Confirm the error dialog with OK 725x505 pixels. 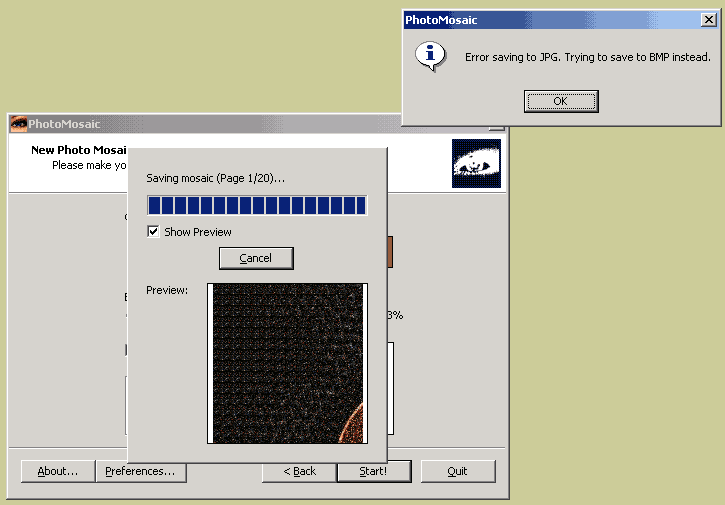click(561, 101)
